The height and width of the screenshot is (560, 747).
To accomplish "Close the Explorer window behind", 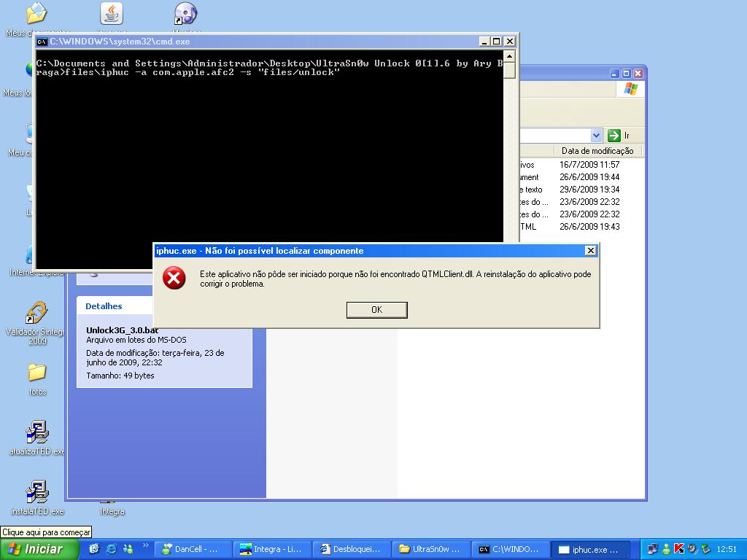I will [x=638, y=74].
